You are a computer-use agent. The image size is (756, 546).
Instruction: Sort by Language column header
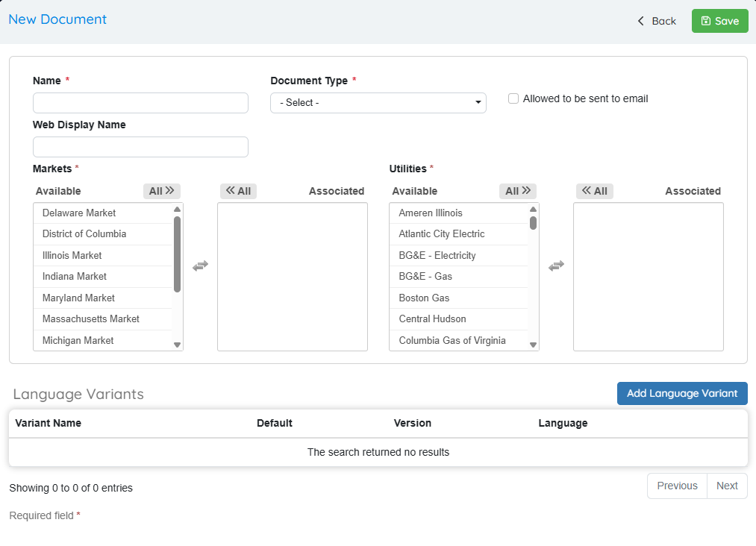coord(563,423)
